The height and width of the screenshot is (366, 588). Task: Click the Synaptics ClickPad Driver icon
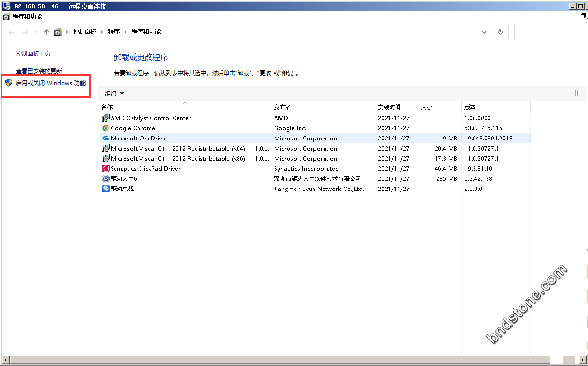[106, 168]
